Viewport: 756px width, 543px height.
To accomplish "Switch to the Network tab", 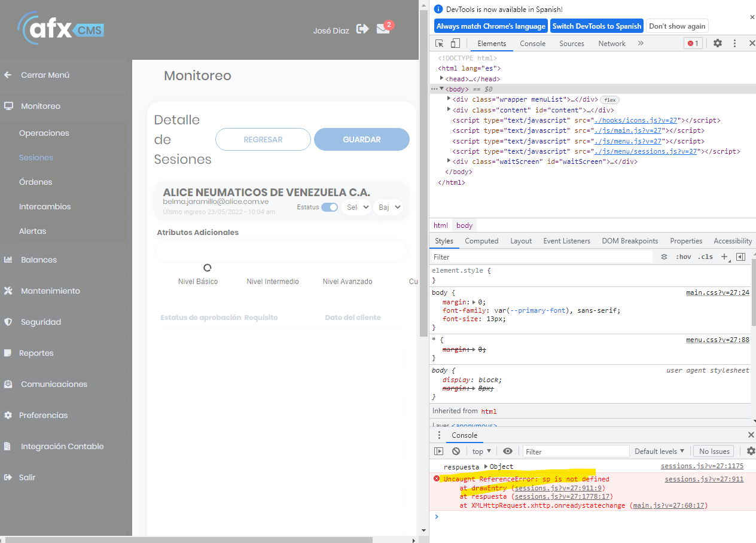I will click(612, 44).
